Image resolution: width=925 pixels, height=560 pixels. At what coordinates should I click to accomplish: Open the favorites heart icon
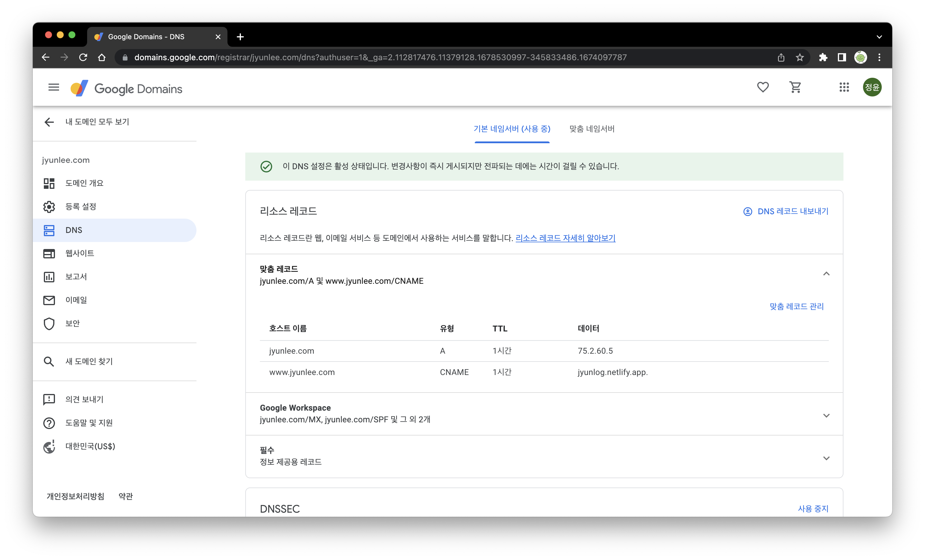[x=762, y=87]
